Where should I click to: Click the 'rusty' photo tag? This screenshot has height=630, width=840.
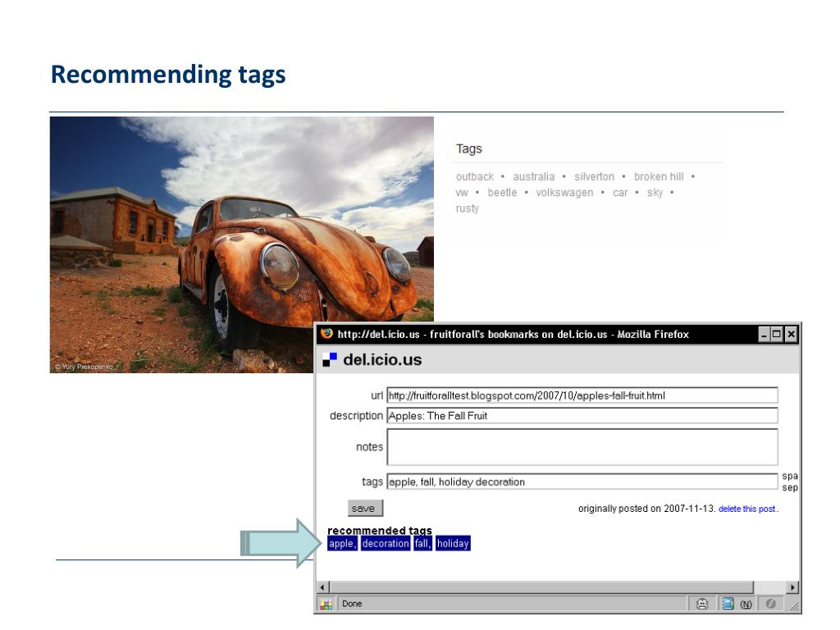click(467, 208)
